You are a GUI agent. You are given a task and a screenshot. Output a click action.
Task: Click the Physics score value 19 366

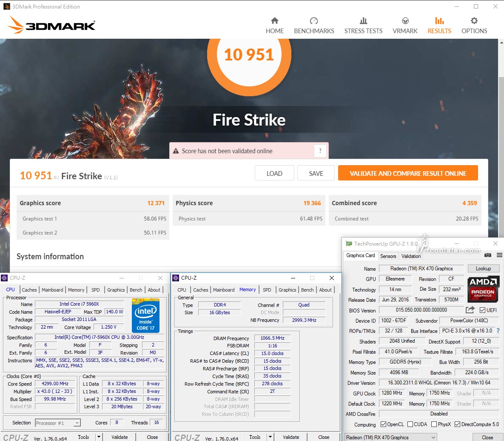(312, 203)
